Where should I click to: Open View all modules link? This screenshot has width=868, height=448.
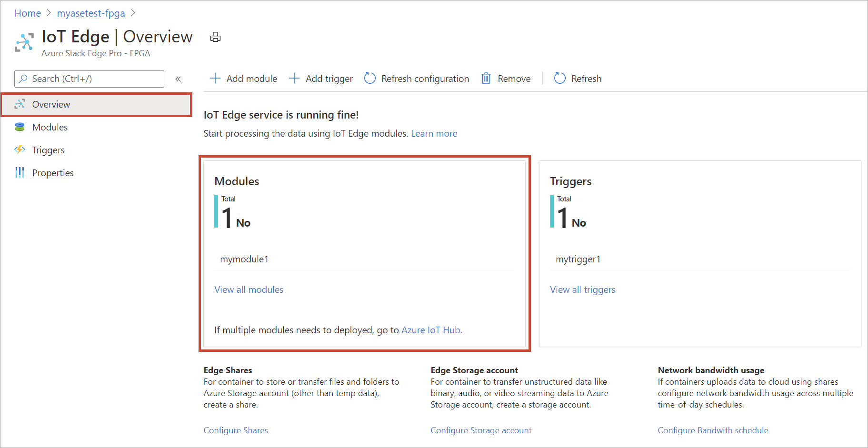(249, 289)
